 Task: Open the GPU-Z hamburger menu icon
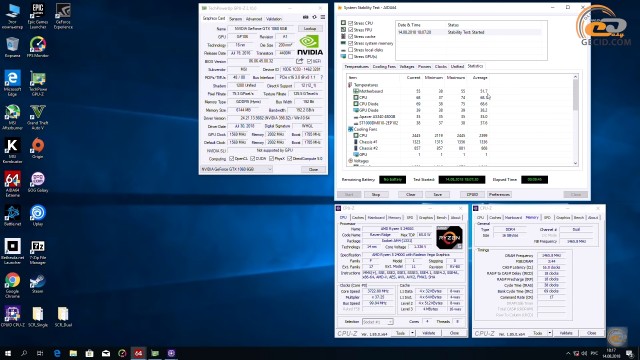coord(323,17)
